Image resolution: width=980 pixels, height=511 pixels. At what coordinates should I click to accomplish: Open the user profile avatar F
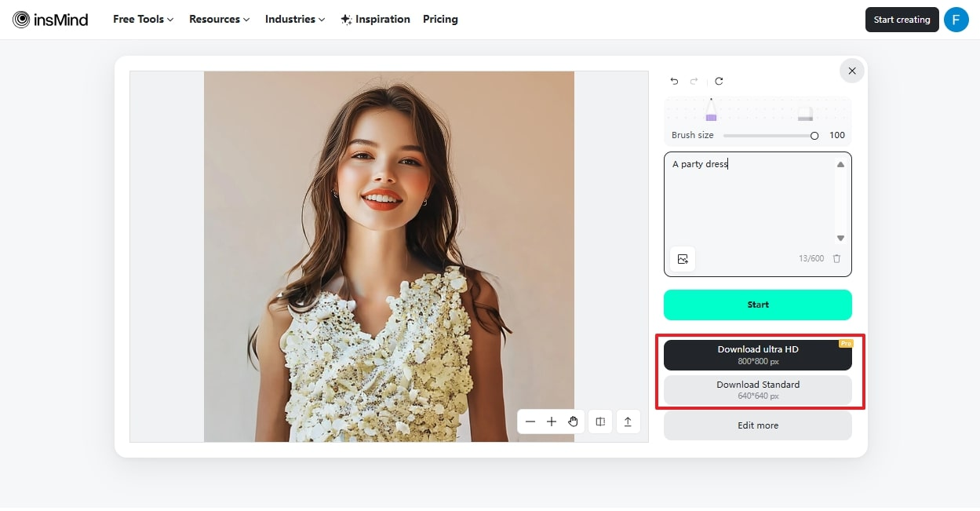click(956, 20)
